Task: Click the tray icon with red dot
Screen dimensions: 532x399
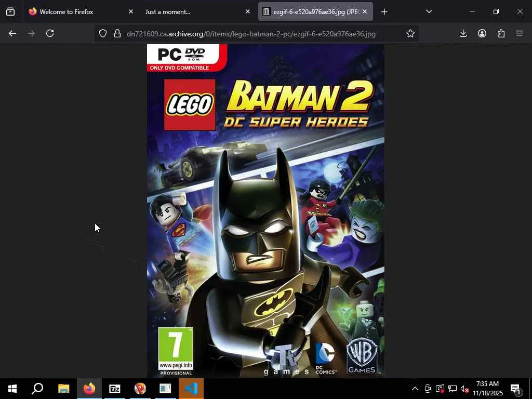Action: (x=440, y=389)
